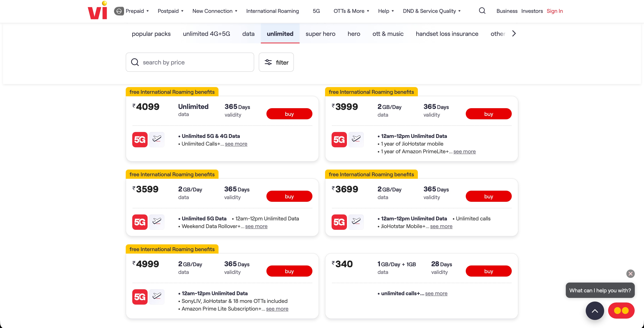Click the roaming airplane icon on ₹3699 plan
The width and height of the screenshot is (644, 328).
pyautogui.click(x=356, y=222)
